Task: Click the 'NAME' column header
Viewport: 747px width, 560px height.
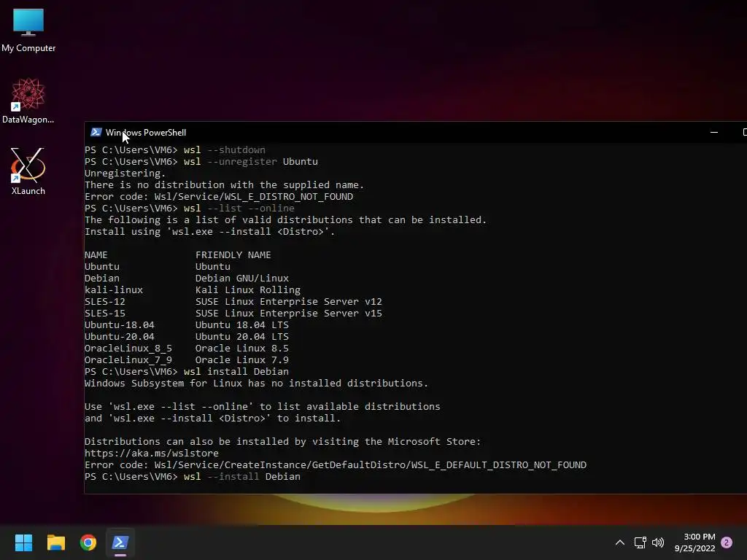Action: (x=96, y=254)
